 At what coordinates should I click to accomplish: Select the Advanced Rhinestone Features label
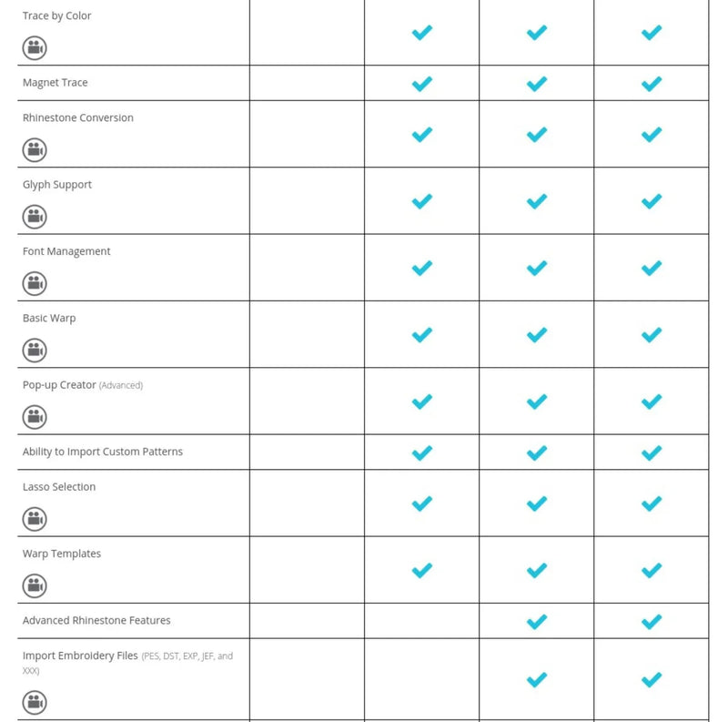(96, 620)
